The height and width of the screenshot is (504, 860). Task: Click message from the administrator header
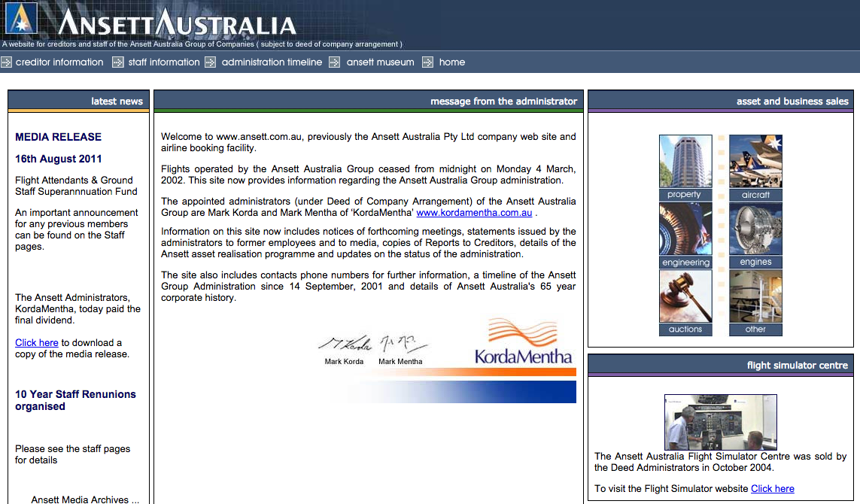pyautogui.click(x=369, y=101)
